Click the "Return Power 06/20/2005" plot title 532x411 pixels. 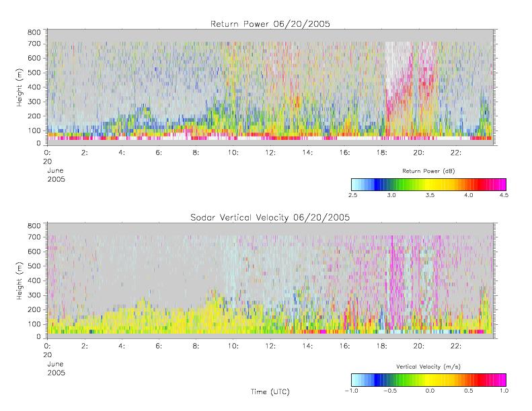(270, 24)
